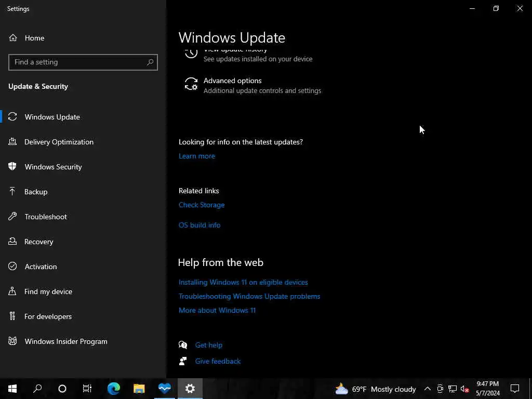Image resolution: width=532 pixels, height=399 pixels.
Task: Open the weather widget showing 69°F
Action: (375, 389)
